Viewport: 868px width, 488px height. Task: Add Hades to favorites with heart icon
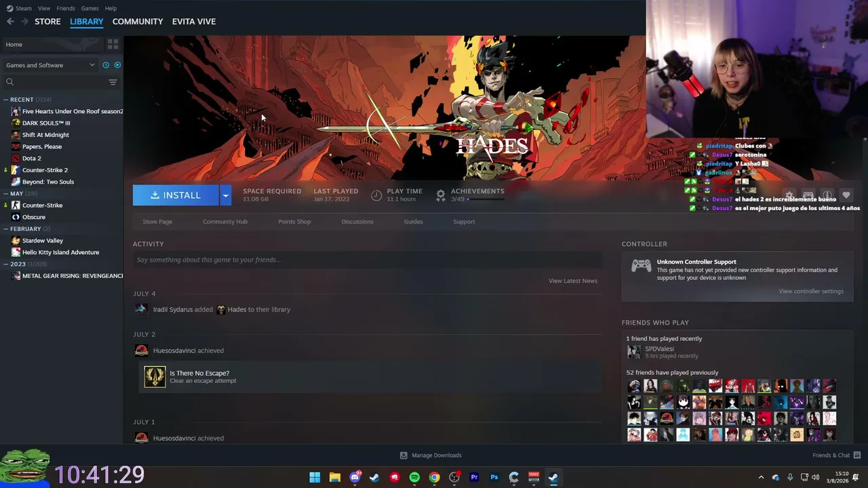846,195
